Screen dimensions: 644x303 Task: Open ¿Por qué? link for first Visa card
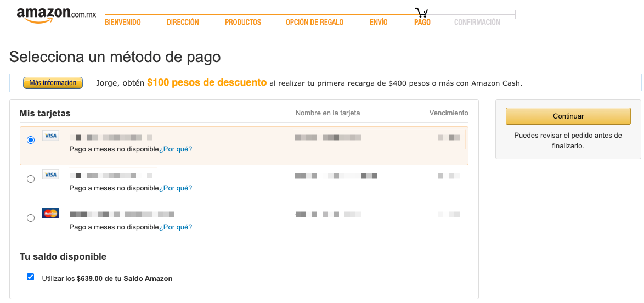point(176,149)
